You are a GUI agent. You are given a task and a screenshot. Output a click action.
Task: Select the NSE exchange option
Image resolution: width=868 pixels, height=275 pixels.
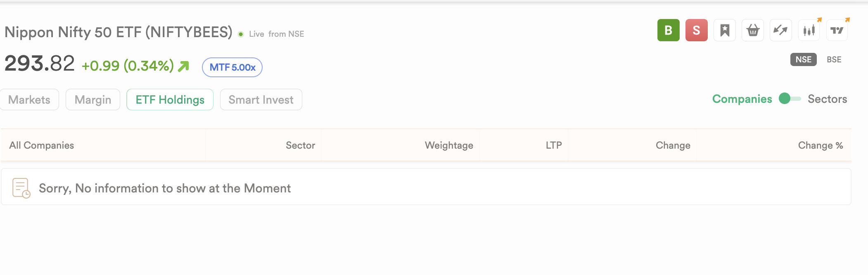click(x=803, y=59)
